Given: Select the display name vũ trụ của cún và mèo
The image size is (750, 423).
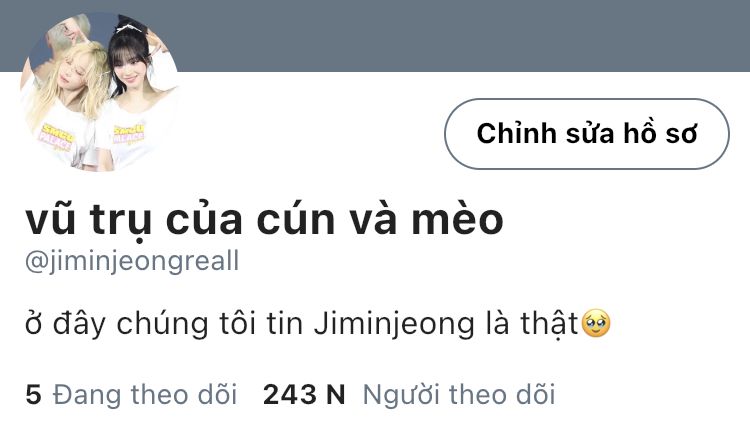Looking at the screenshot, I should click(x=264, y=220).
